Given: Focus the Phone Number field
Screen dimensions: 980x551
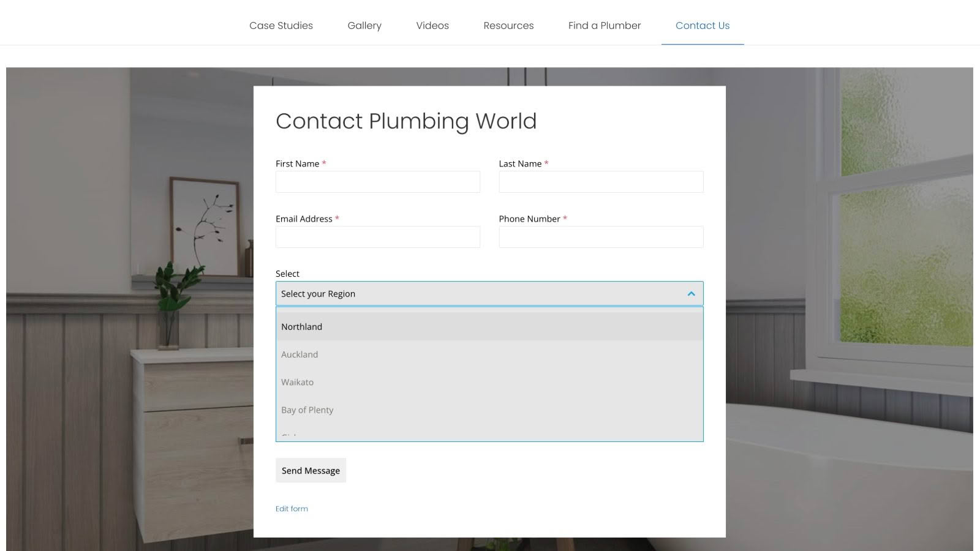Looking at the screenshot, I should 601,237.
